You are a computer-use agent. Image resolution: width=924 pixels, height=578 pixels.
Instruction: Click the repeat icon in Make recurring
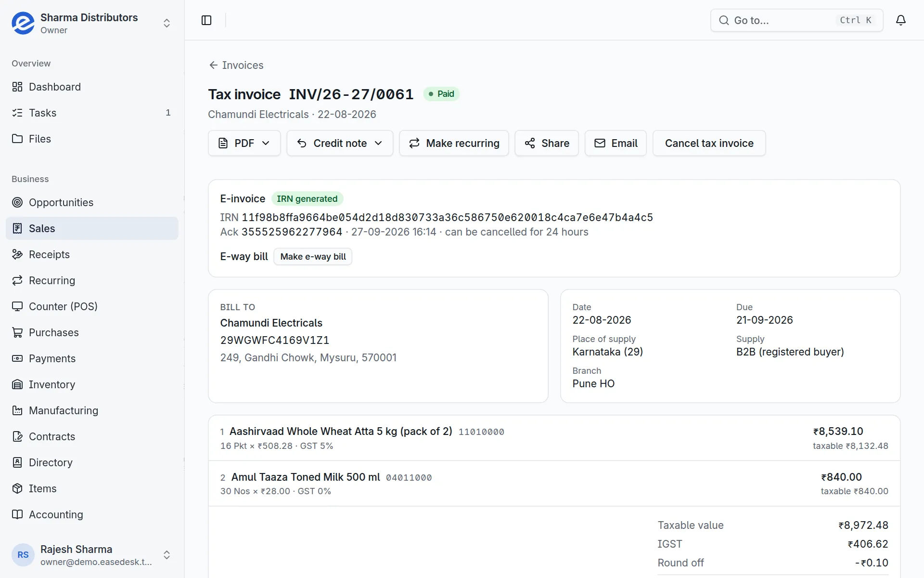tap(414, 143)
